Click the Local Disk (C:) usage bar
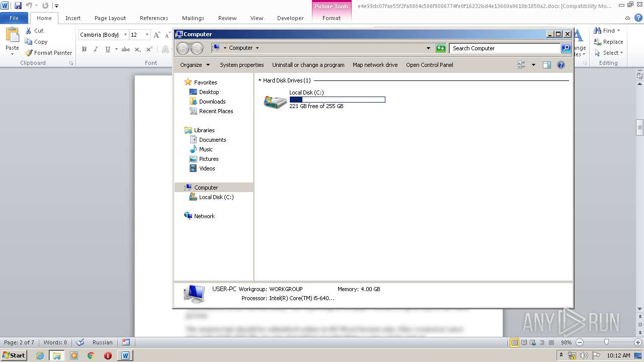This screenshot has height=362, width=644. pyautogui.click(x=338, y=100)
